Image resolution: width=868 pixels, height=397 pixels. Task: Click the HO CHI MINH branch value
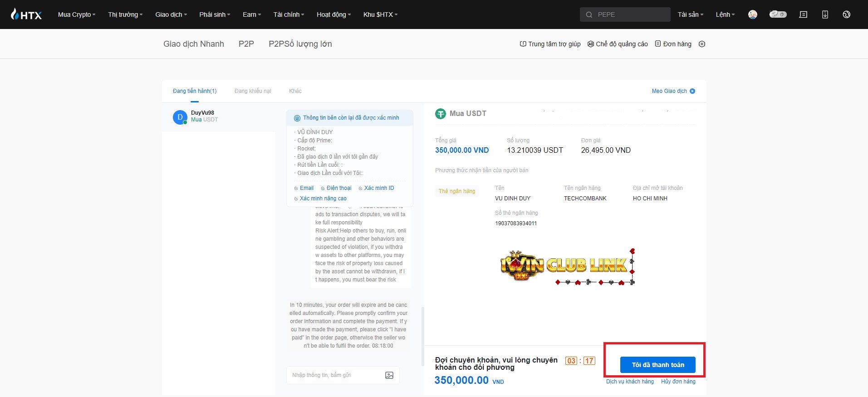(650, 198)
